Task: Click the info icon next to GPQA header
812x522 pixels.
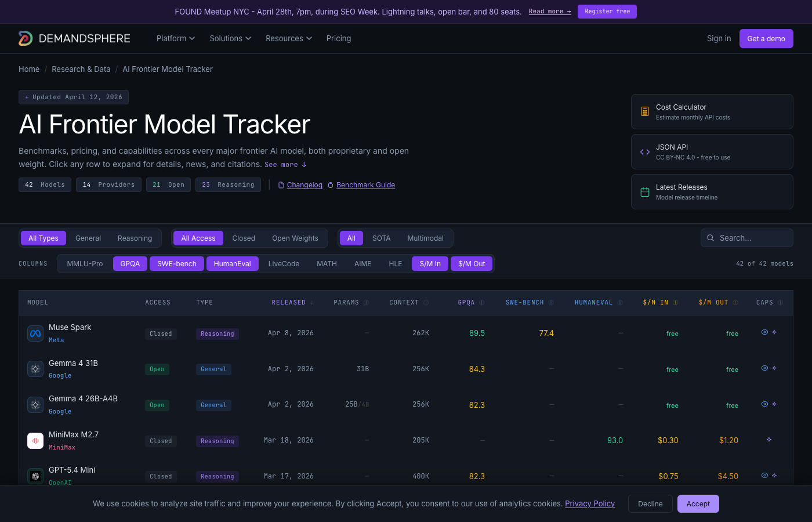Action: click(482, 302)
